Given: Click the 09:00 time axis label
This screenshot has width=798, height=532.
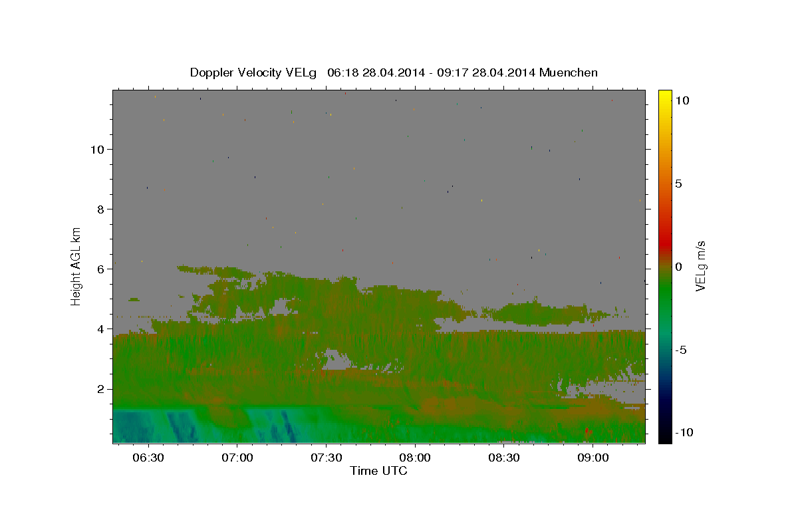Looking at the screenshot, I should (x=593, y=458).
